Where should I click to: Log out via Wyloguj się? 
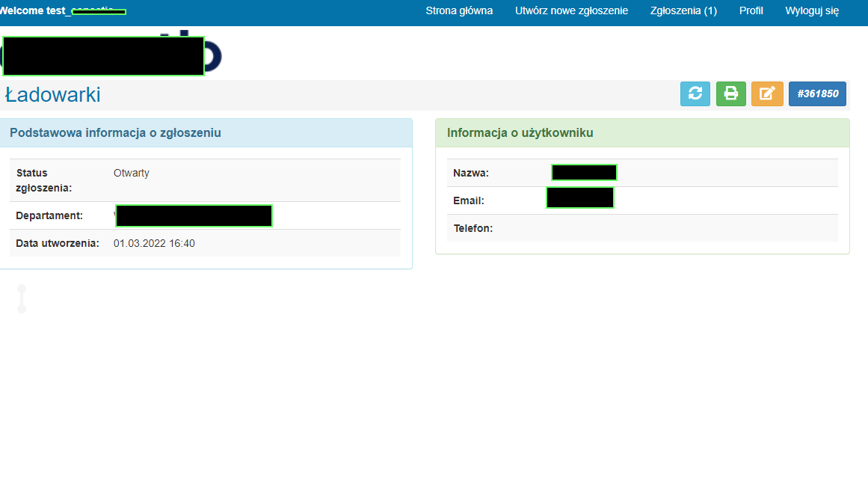click(x=812, y=11)
